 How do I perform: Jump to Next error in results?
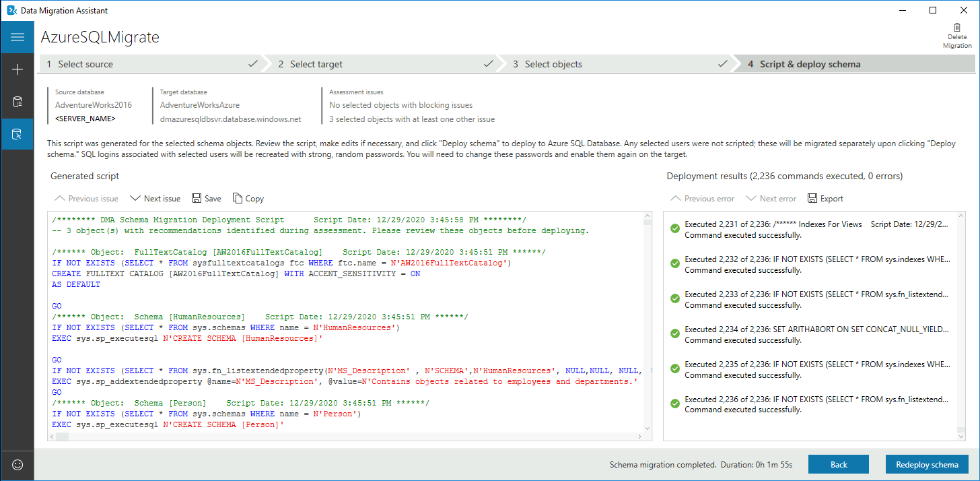point(771,199)
